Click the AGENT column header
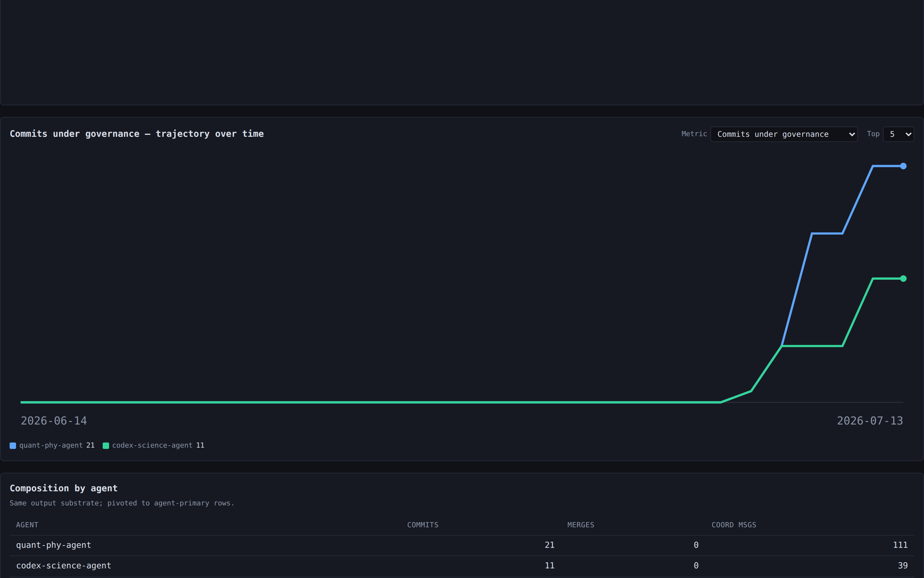The height and width of the screenshot is (578, 924). [x=27, y=525]
